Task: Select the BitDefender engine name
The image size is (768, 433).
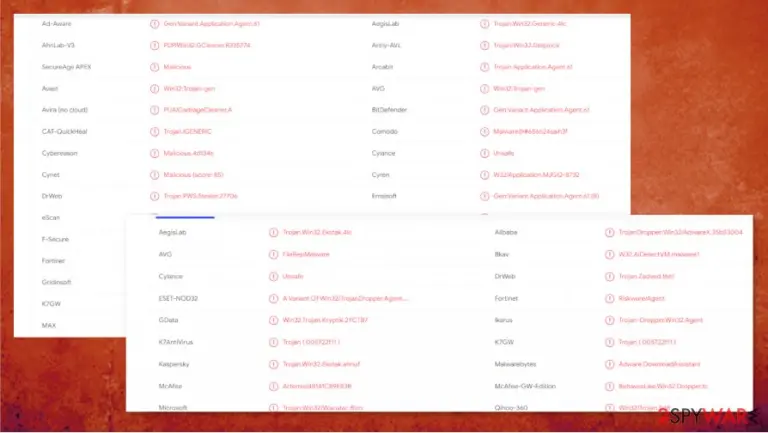Action: (x=389, y=110)
